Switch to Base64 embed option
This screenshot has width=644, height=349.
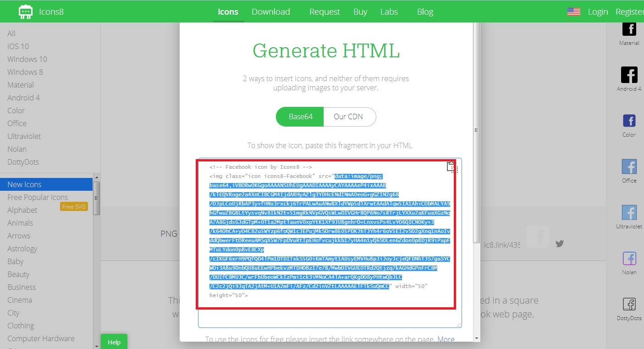point(300,117)
